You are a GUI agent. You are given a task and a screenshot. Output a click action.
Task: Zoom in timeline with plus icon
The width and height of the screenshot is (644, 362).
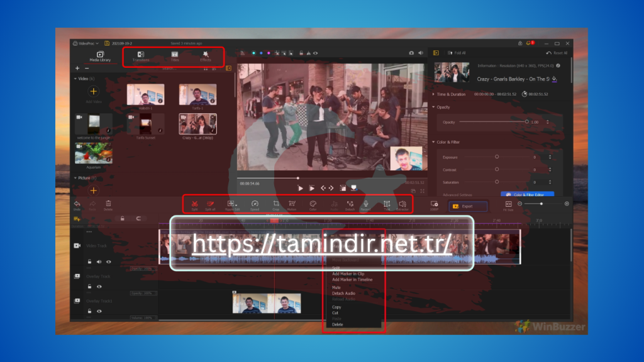pyautogui.click(x=567, y=204)
